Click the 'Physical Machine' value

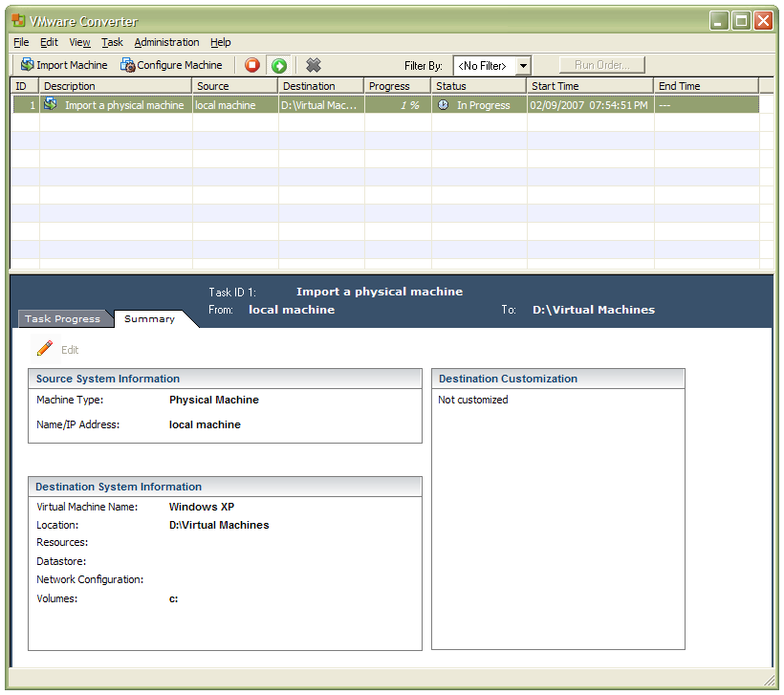[x=214, y=400]
